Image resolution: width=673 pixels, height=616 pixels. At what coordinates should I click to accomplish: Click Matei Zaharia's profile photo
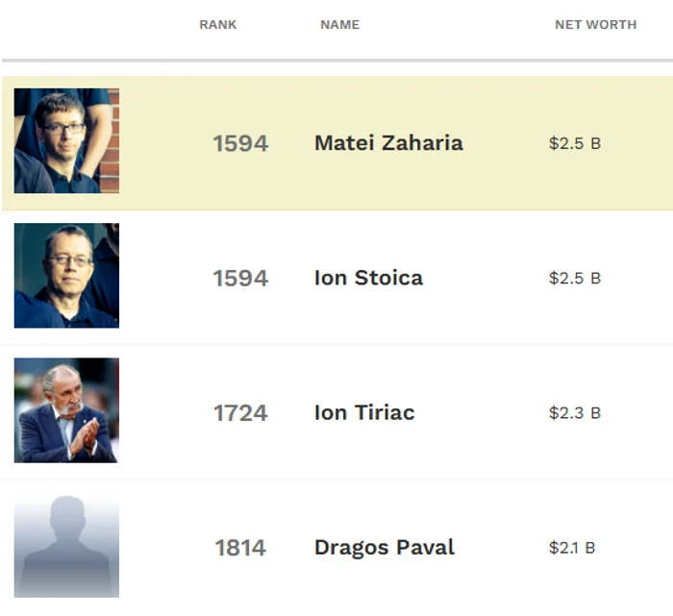[66, 140]
